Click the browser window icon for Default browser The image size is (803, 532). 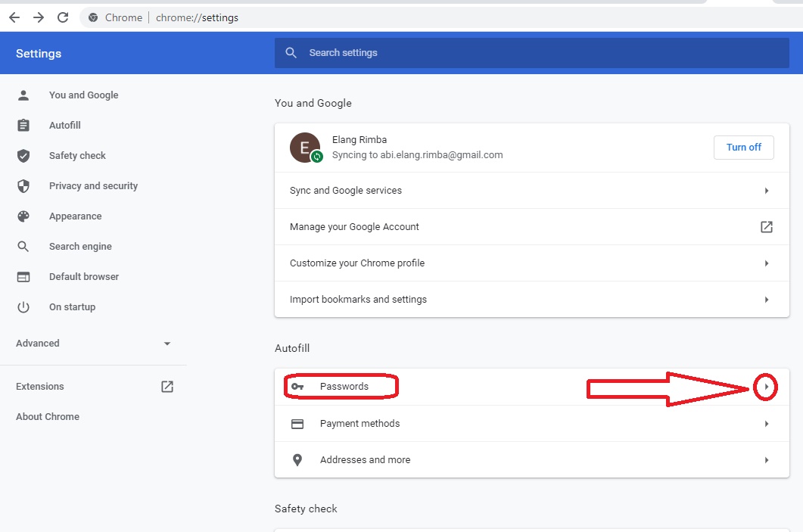tap(23, 276)
